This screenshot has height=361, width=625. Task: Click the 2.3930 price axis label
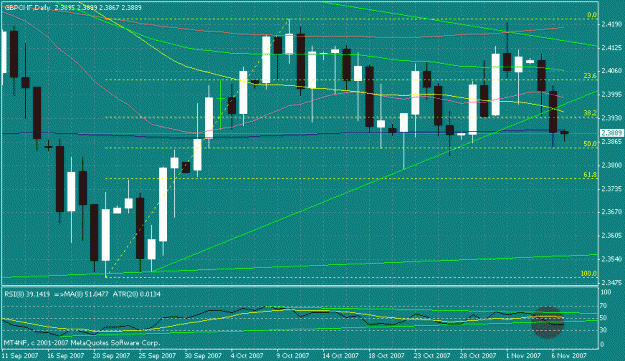click(612, 118)
